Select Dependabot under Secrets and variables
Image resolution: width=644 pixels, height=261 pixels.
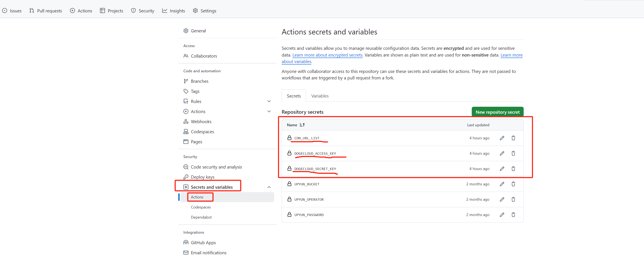click(201, 217)
